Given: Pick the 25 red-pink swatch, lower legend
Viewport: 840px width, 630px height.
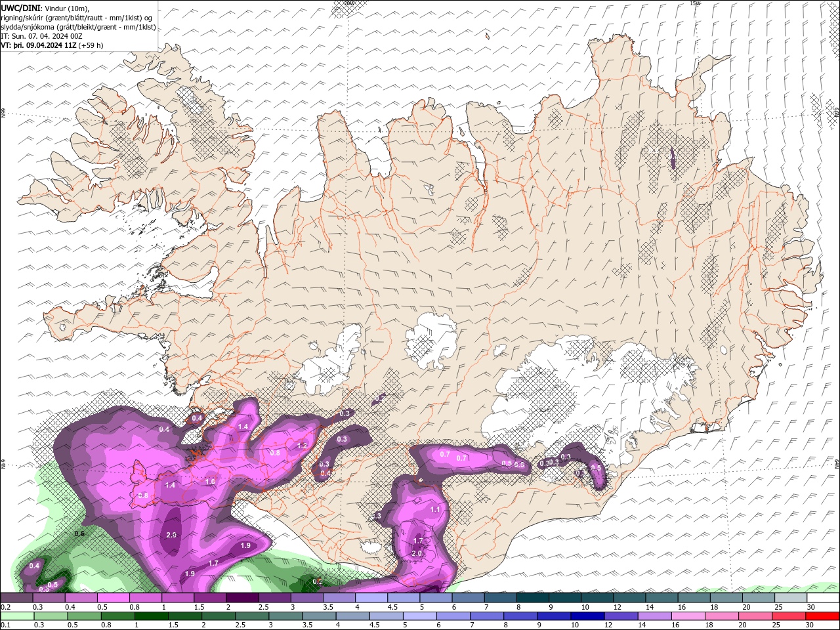Looking at the screenshot, I should click(787, 616).
